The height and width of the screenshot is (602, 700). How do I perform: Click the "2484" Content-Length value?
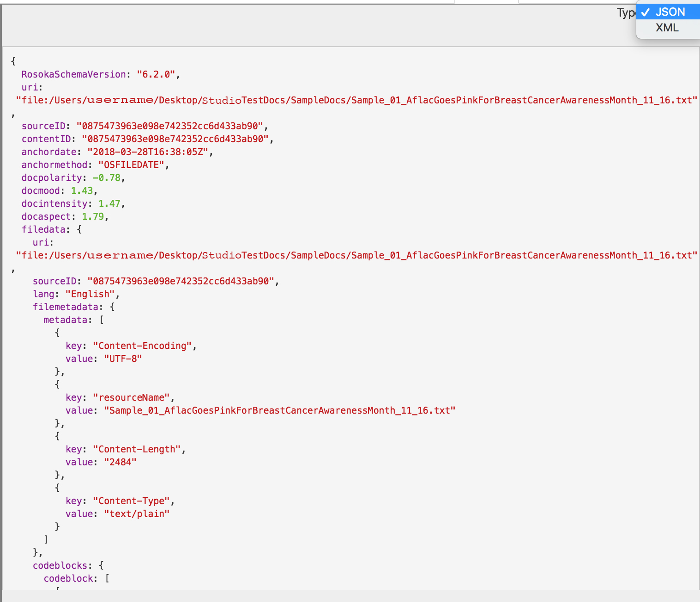(x=120, y=462)
